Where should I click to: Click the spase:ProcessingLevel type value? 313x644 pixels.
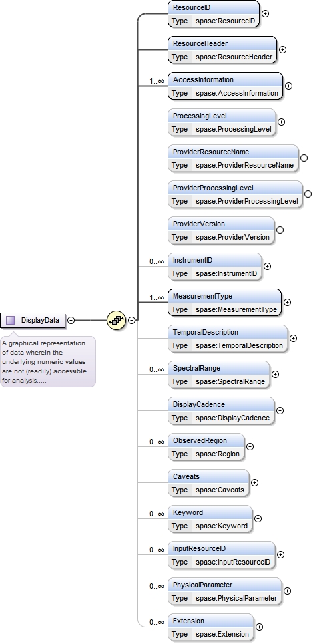click(233, 130)
